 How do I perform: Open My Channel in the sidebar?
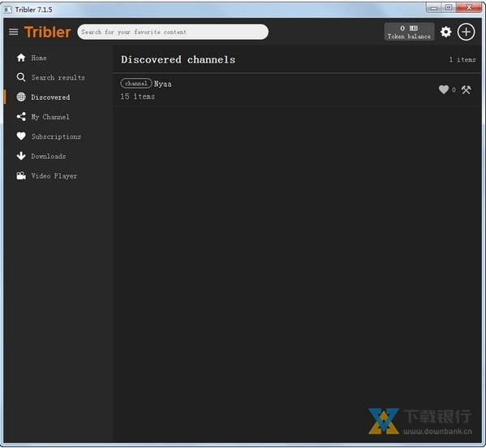(x=50, y=117)
